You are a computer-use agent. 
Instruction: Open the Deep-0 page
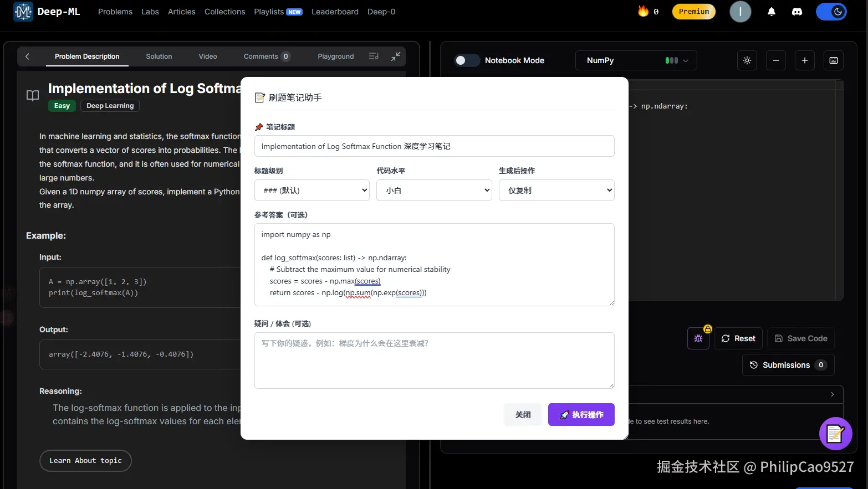[x=381, y=12]
